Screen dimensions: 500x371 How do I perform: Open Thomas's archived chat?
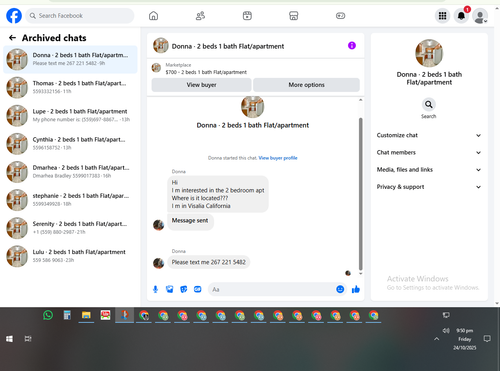tap(70, 87)
